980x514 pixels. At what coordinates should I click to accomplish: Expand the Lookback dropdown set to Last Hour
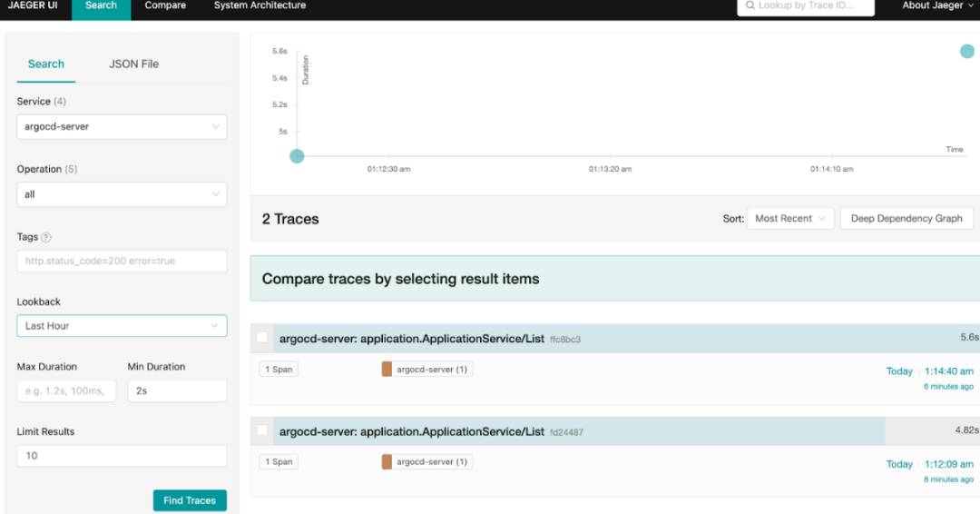(122, 326)
